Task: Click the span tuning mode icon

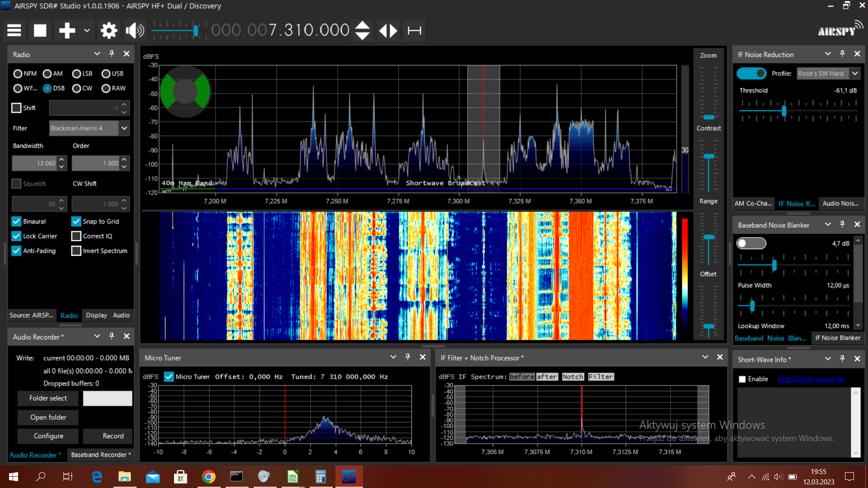Action: click(x=415, y=30)
